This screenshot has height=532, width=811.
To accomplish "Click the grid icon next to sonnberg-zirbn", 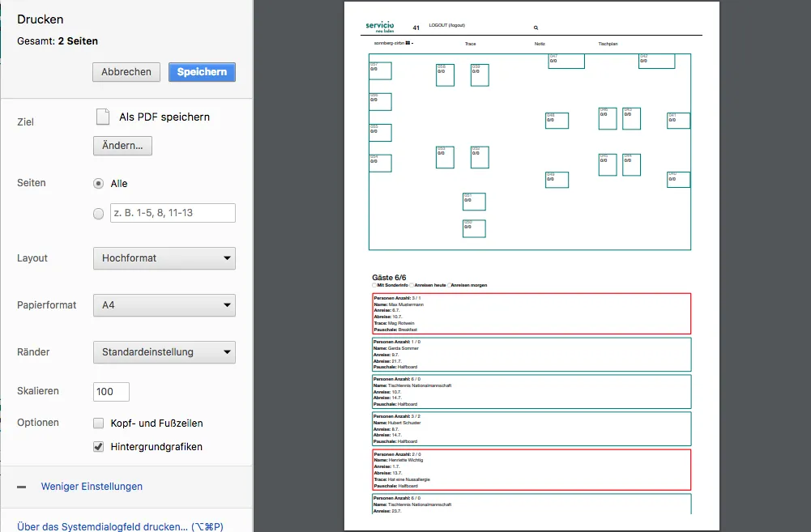I will click(408, 43).
